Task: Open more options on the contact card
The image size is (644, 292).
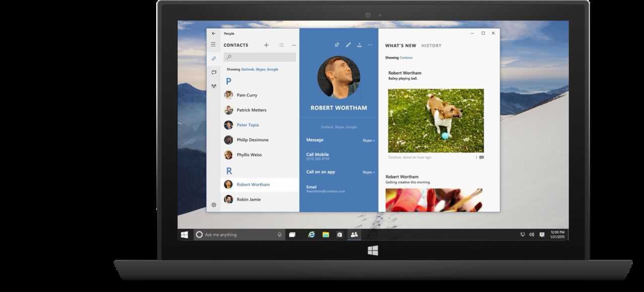Action: 370,45
